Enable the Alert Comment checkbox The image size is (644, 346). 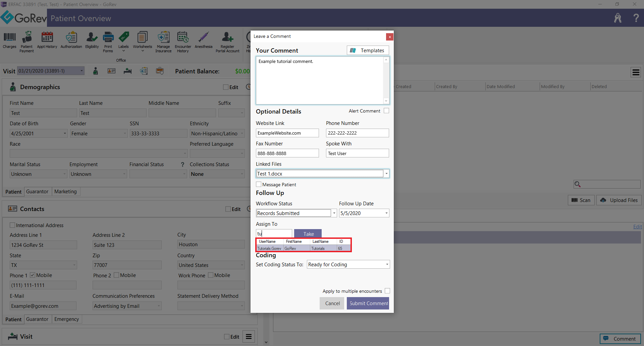click(x=386, y=111)
